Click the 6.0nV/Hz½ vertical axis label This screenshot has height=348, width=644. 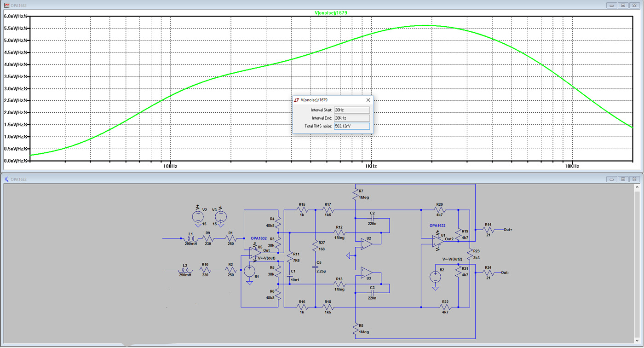(x=16, y=16)
